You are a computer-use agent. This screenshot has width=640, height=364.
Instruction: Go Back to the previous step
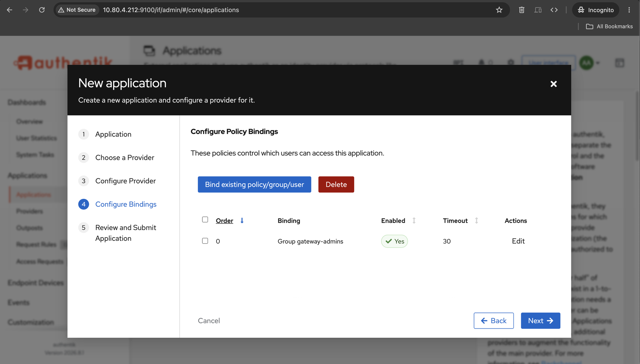(x=494, y=321)
